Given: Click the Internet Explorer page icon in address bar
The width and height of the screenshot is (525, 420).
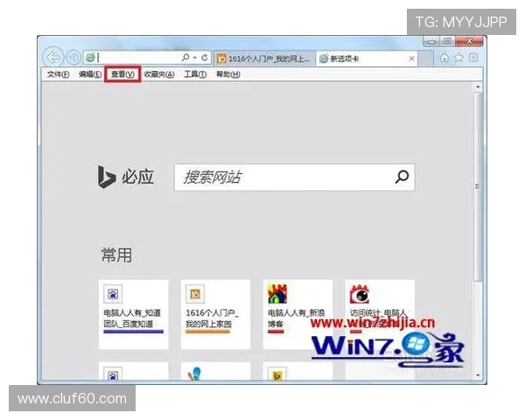Looking at the screenshot, I should coord(90,58).
